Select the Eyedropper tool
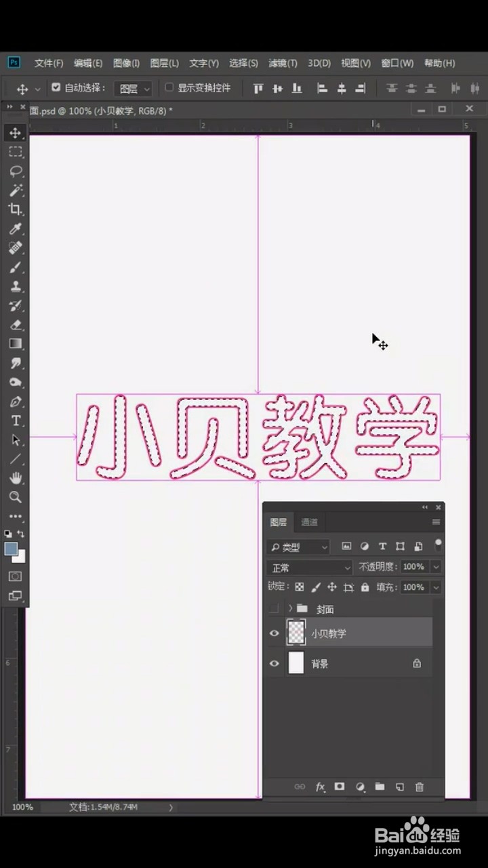This screenshot has height=868, width=488. pyautogui.click(x=16, y=229)
